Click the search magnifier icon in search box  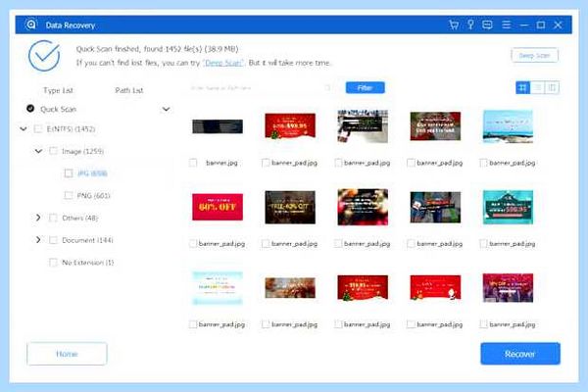[x=327, y=88]
